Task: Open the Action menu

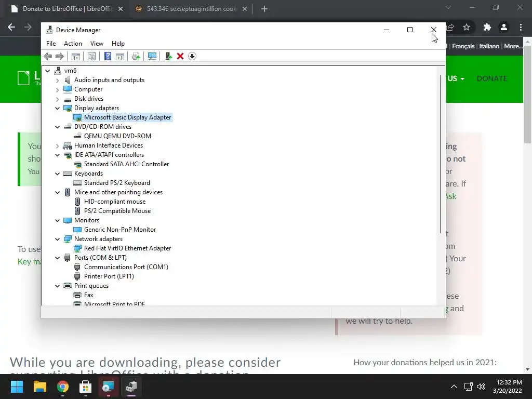Action: tap(73, 44)
